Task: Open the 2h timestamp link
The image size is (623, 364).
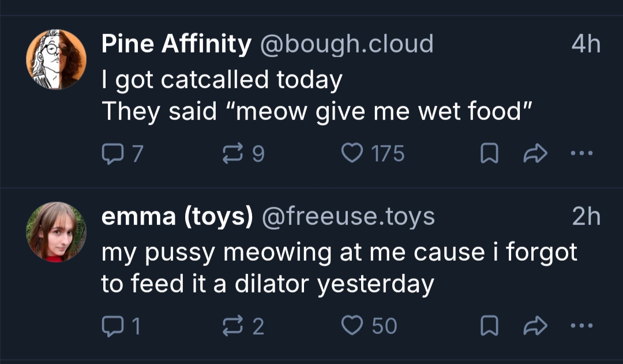Action: click(586, 217)
